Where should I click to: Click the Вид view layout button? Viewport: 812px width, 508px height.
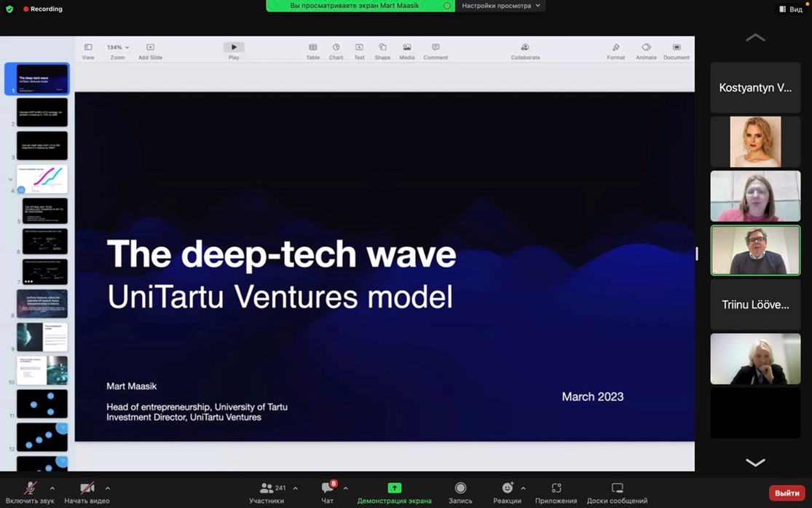pyautogui.click(x=791, y=9)
